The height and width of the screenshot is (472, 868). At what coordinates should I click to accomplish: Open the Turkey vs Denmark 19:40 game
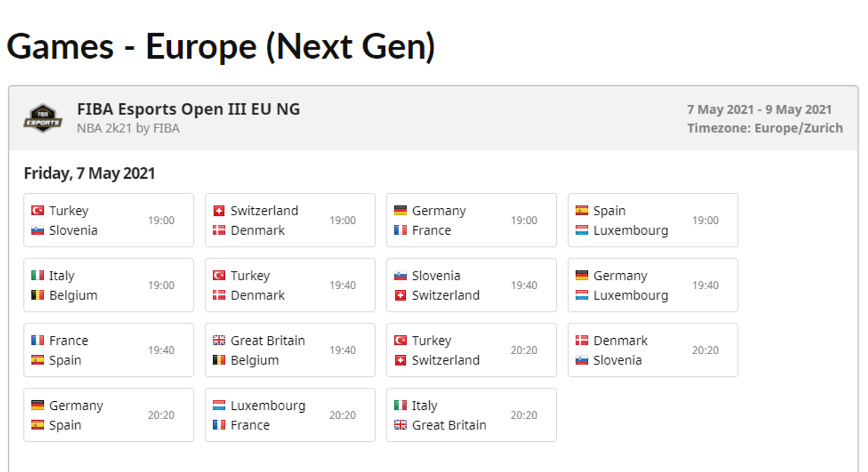(x=290, y=285)
